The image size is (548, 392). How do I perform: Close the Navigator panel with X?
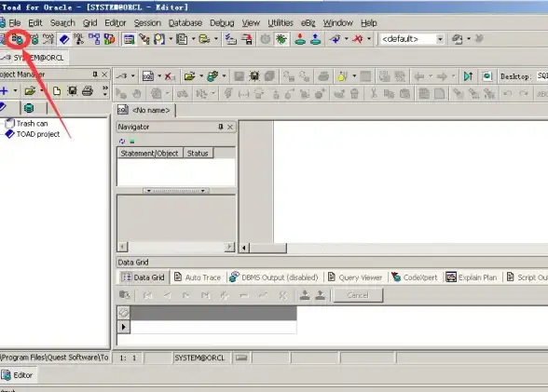pos(230,127)
